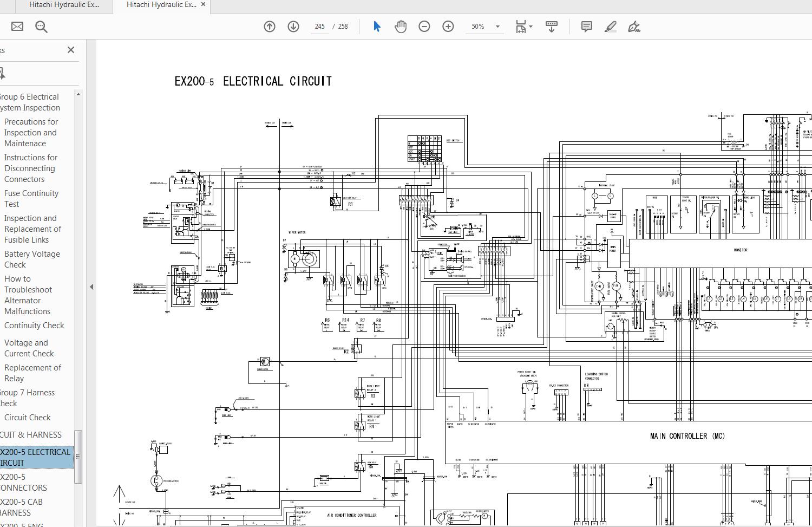Open the Find text search tool

[x=41, y=27]
